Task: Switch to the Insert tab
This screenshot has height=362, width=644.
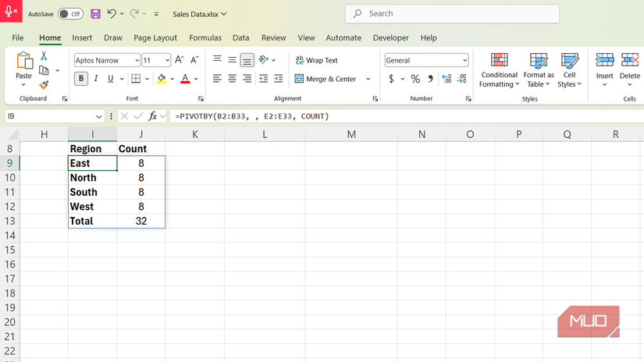Action: point(82,37)
